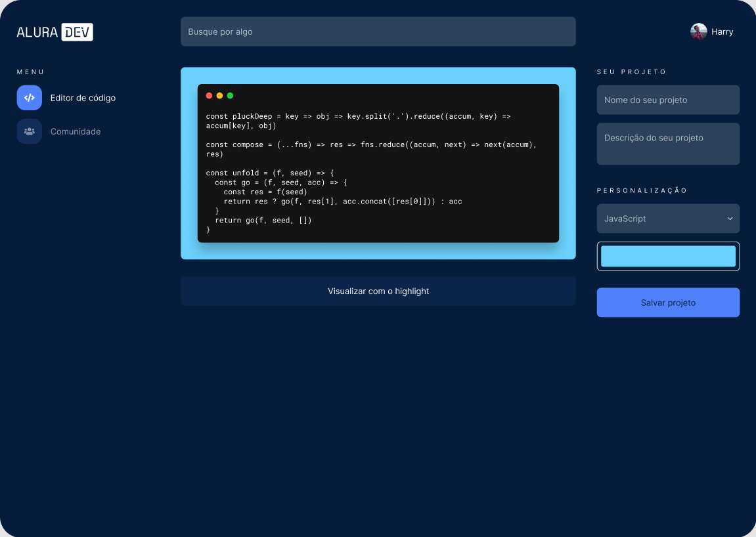
Task: Click the Salvar projeto button
Action: (x=668, y=303)
